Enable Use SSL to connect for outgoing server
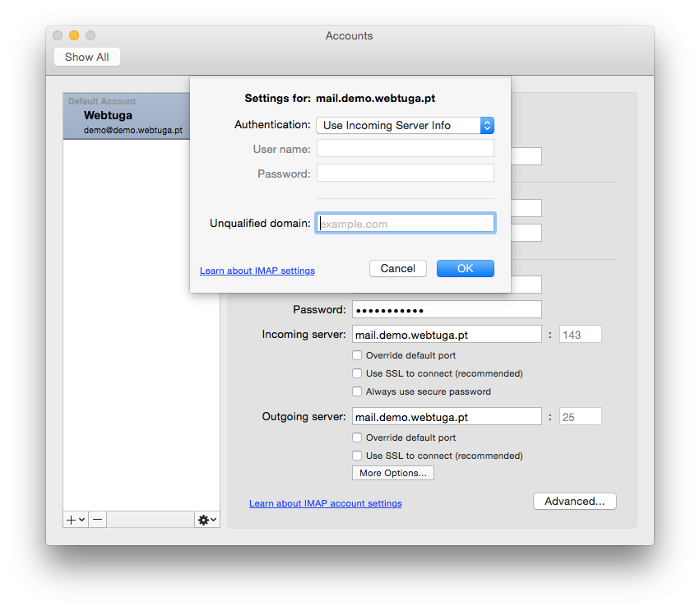Viewport: 700px width, 611px height. pyautogui.click(x=357, y=455)
